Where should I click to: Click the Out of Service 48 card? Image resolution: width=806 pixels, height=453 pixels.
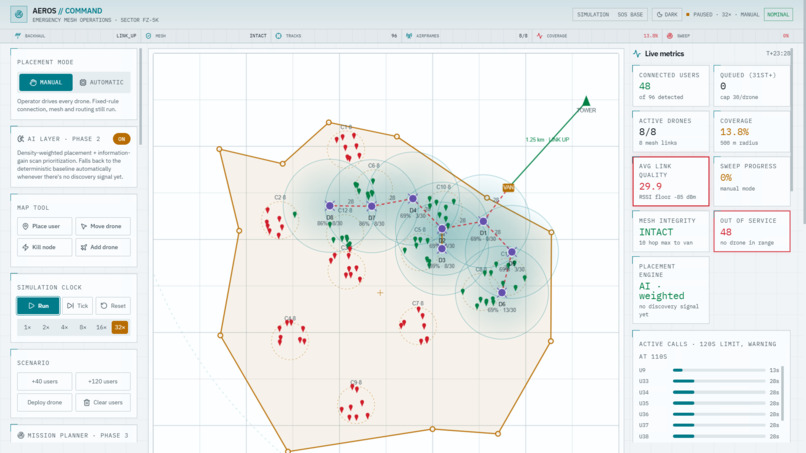tap(752, 231)
